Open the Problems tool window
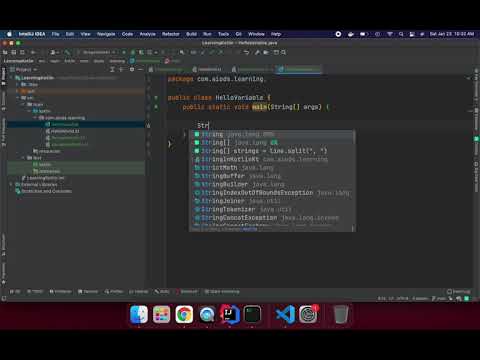Screen dimensions: 480x360 [x=61, y=291]
